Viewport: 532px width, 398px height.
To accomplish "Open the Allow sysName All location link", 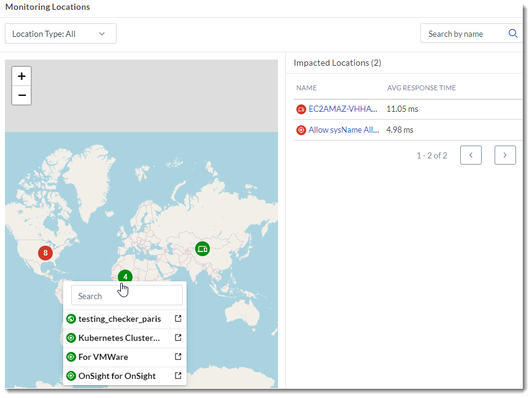I will point(343,130).
